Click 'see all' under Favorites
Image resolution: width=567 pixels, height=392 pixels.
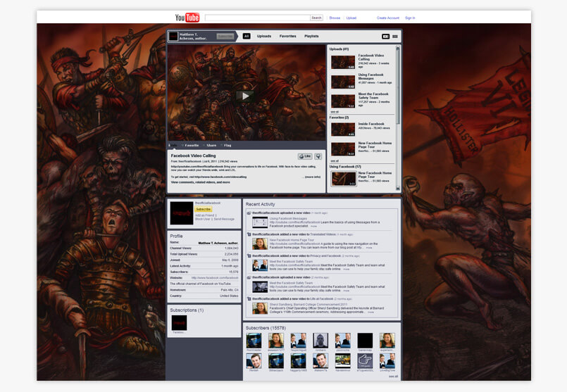pos(335,160)
